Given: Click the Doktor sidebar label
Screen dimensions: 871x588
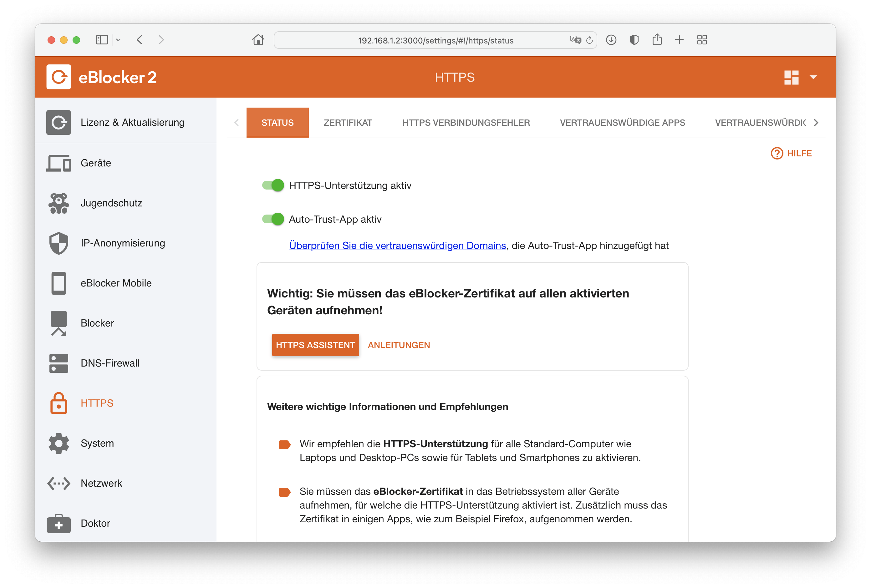Looking at the screenshot, I should [x=95, y=524].
